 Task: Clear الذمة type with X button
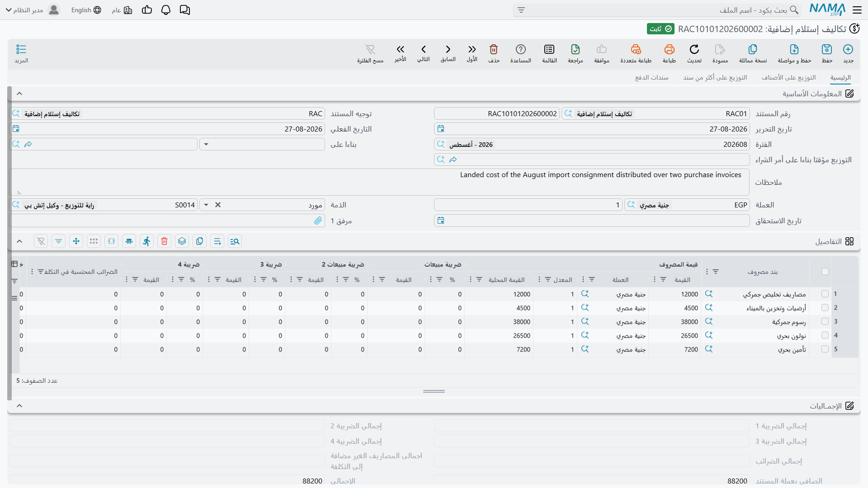pyautogui.click(x=218, y=205)
